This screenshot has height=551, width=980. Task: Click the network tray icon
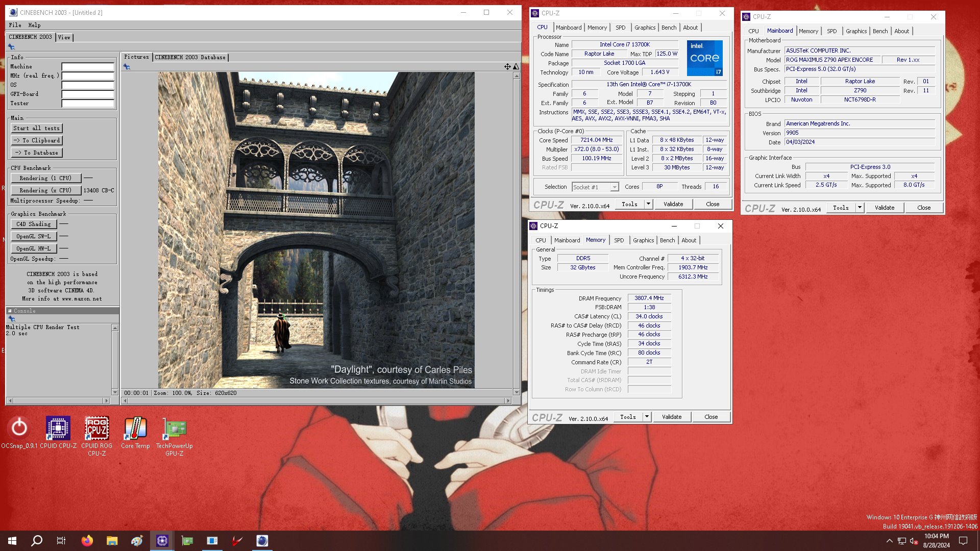coord(902,541)
